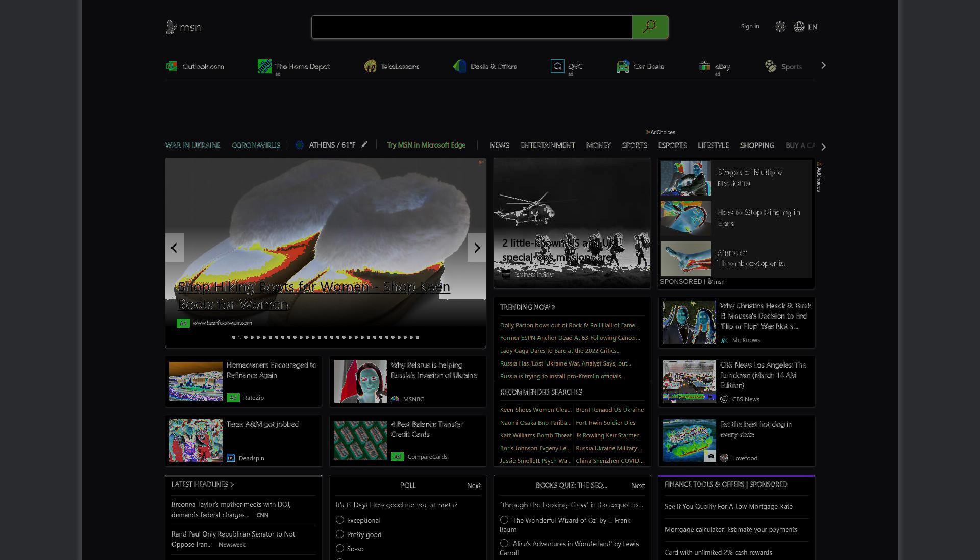Click the Business Insider source icon
This screenshot has height=560, width=980.
point(506,274)
